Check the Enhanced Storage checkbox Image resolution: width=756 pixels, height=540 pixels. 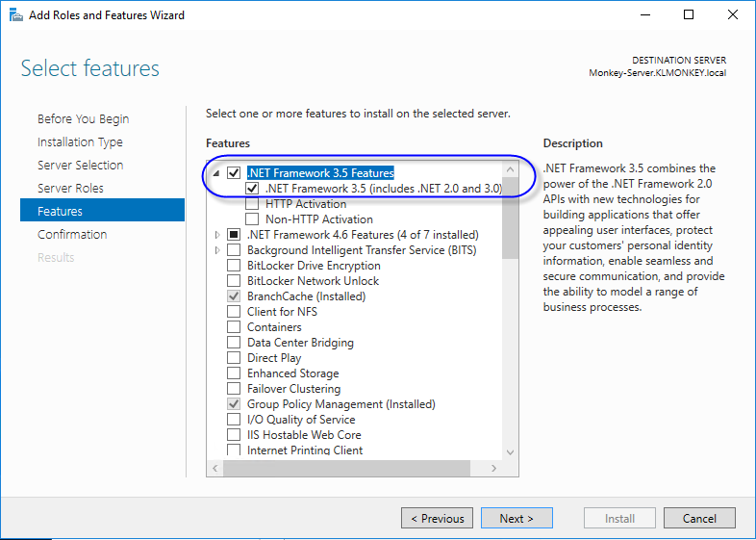pyautogui.click(x=234, y=373)
